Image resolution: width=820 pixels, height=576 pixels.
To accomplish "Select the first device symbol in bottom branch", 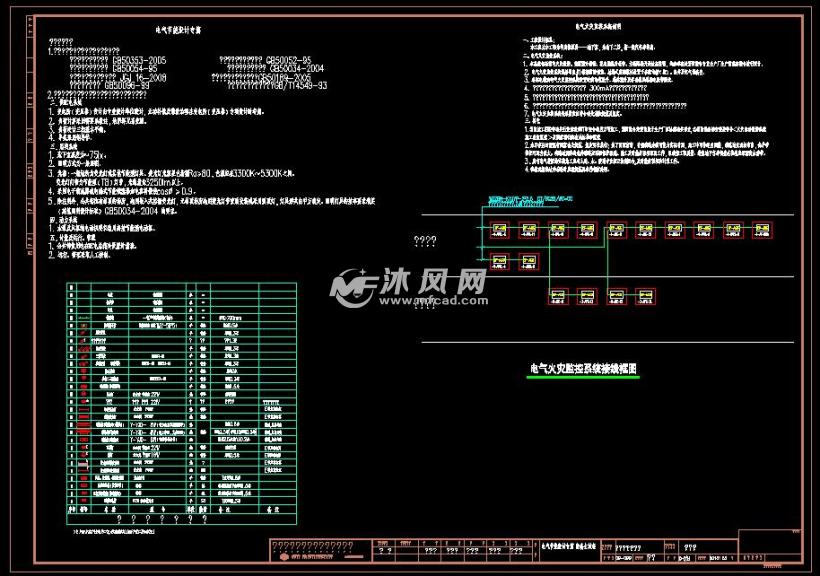I will [x=560, y=296].
